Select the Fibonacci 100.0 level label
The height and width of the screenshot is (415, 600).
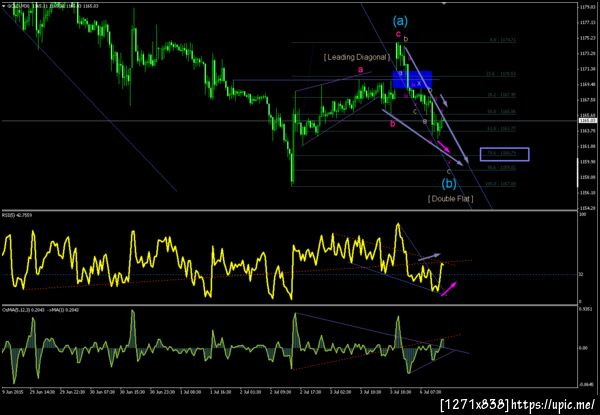click(501, 184)
